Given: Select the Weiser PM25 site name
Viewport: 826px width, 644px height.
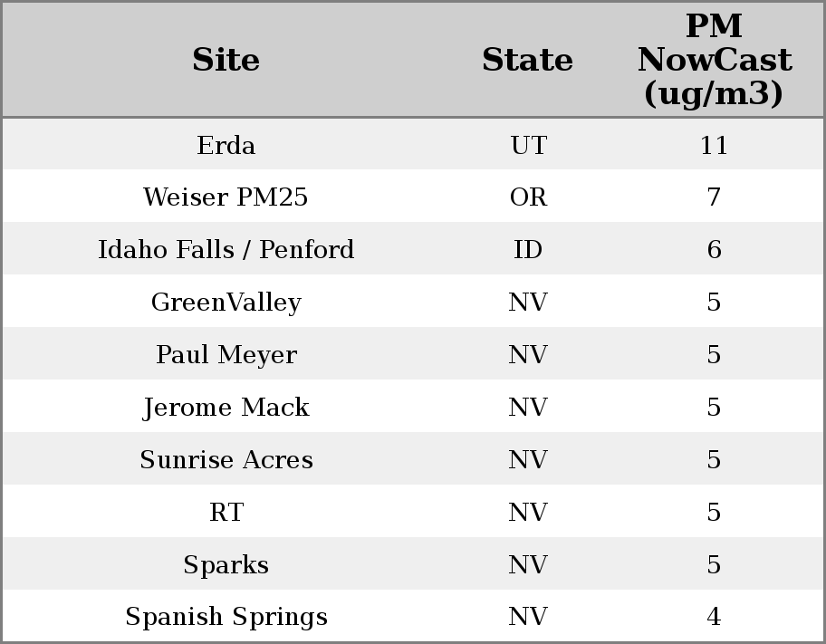Looking at the screenshot, I should [x=226, y=197].
